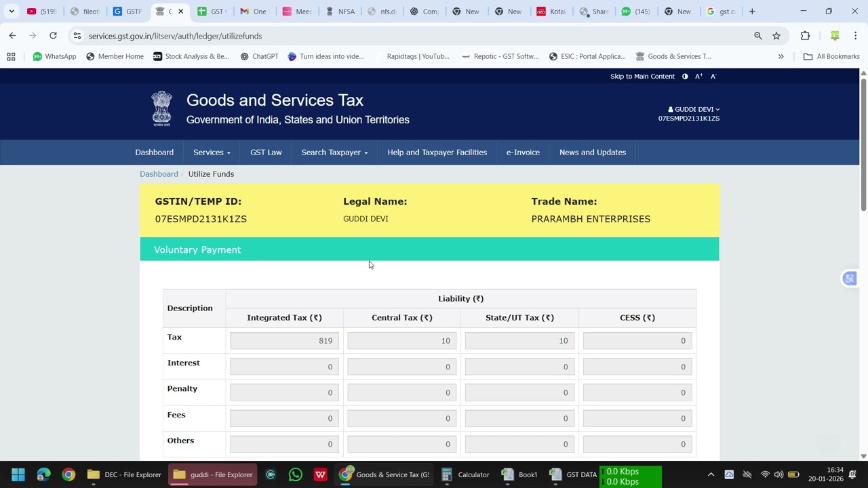Open Google Chrome icon on taskbar
Image resolution: width=868 pixels, height=488 pixels.
(68, 474)
